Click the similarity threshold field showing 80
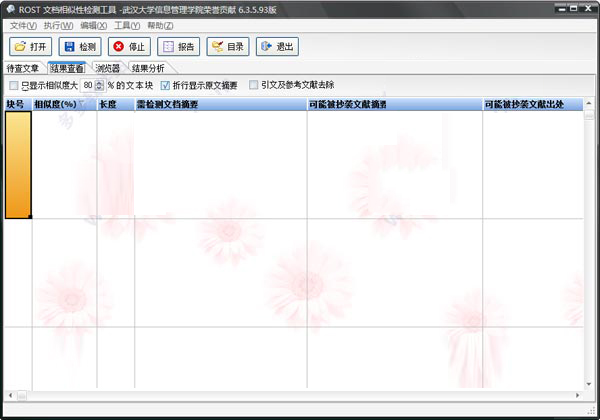600x420 pixels. click(88, 85)
